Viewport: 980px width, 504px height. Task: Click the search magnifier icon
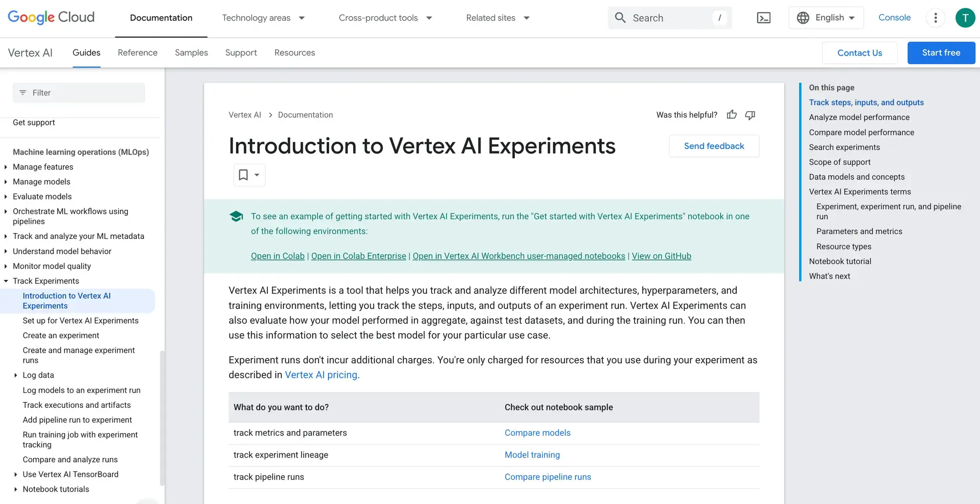tap(620, 18)
